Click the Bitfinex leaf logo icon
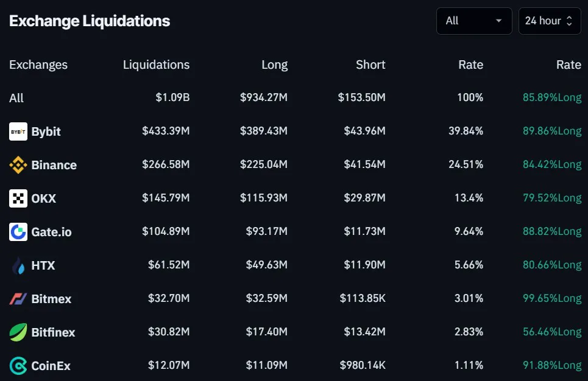 pyautogui.click(x=18, y=332)
